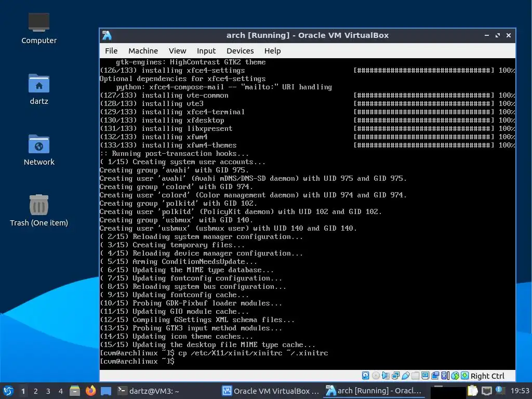Select the dartz home folder icon
The height and width of the screenshot is (399, 532).
tap(39, 89)
